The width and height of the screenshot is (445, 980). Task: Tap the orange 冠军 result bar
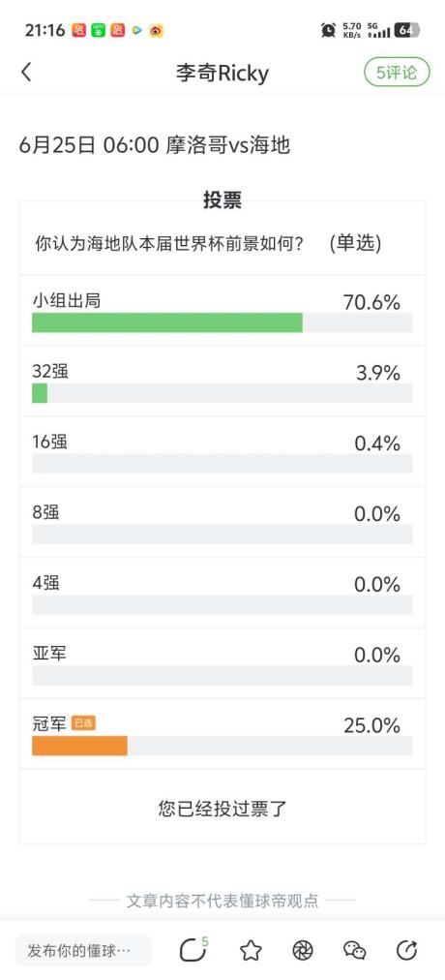click(x=80, y=746)
